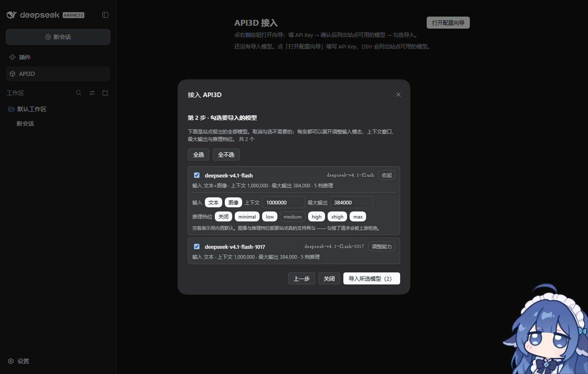Toggle the 图像 input modality chip
588x374 pixels.
[x=233, y=203]
